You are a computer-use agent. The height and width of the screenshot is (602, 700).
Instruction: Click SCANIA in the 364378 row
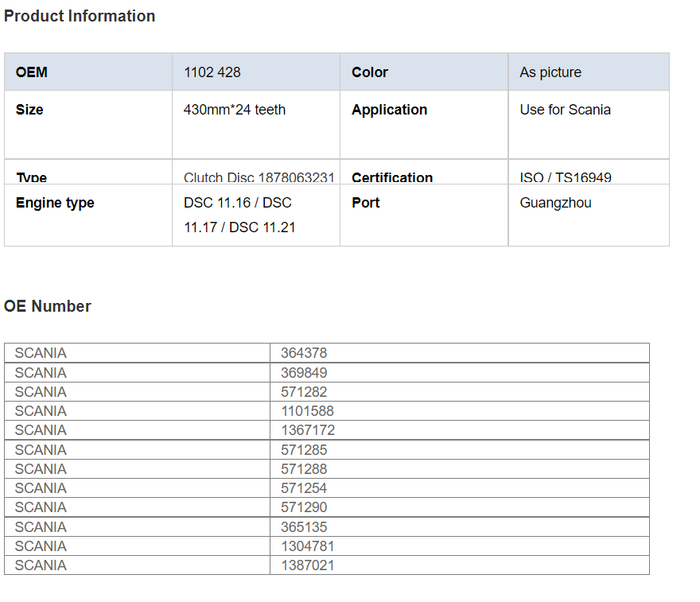41,353
